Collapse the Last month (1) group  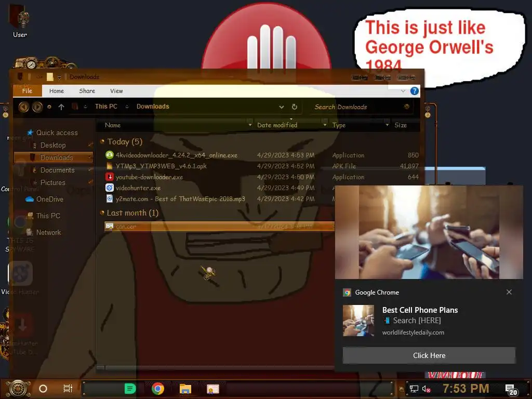tap(102, 212)
